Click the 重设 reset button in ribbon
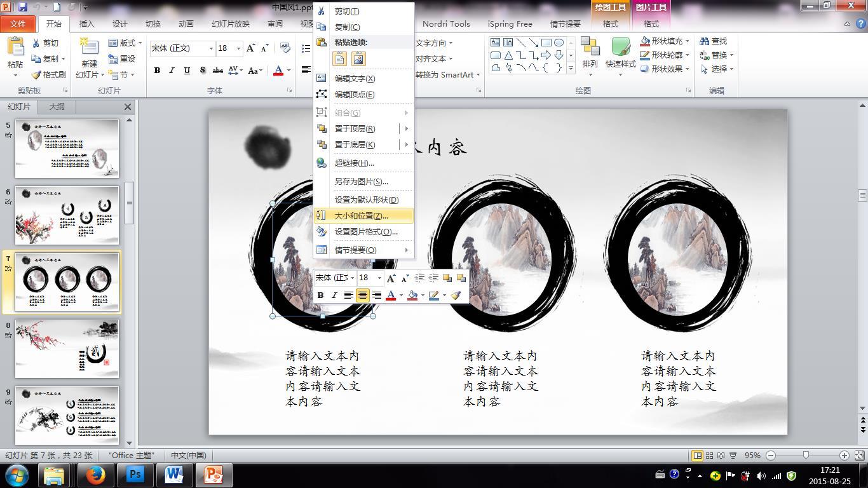This screenshot has height=488, width=868. click(122, 59)
